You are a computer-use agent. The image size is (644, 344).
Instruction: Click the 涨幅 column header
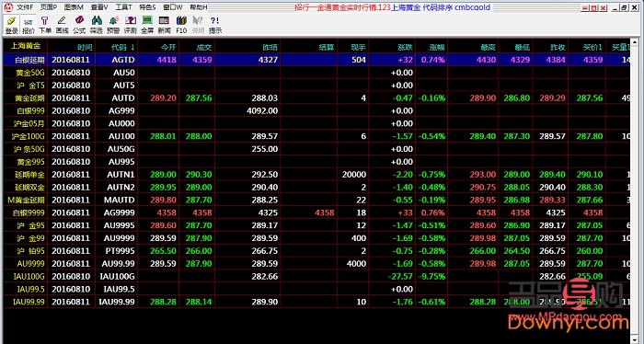pyautogui.click(x=437, y=47)
